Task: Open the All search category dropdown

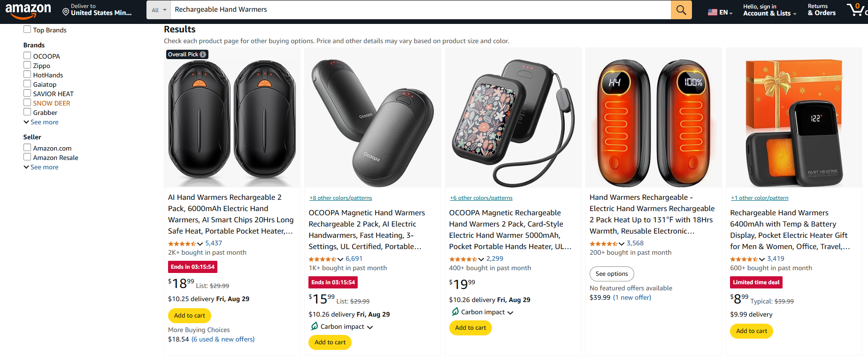Action: [158, 9]
